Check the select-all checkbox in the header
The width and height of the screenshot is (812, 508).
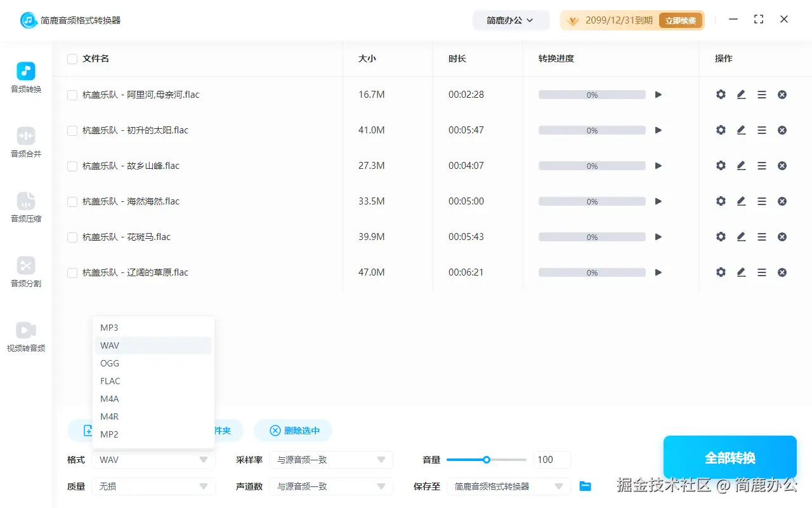(72, 58)
